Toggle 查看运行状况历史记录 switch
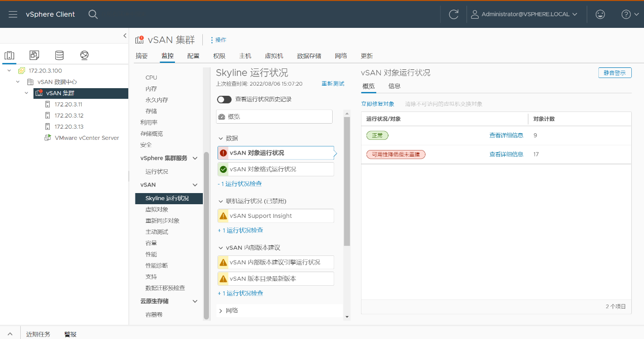644x339 pixels. [x=224, y=99]
